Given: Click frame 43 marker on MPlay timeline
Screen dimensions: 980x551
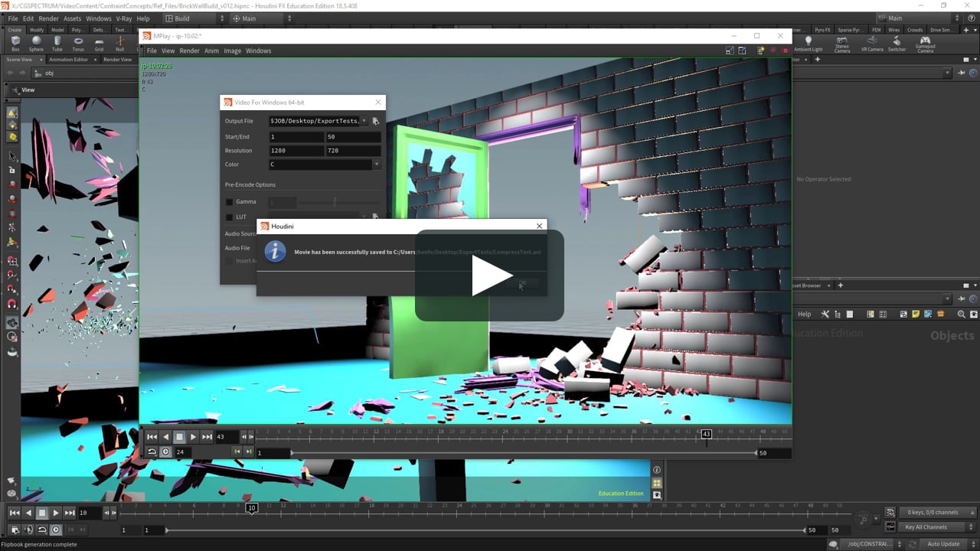Looking at the screenshot, I should [x=707, y=434].
